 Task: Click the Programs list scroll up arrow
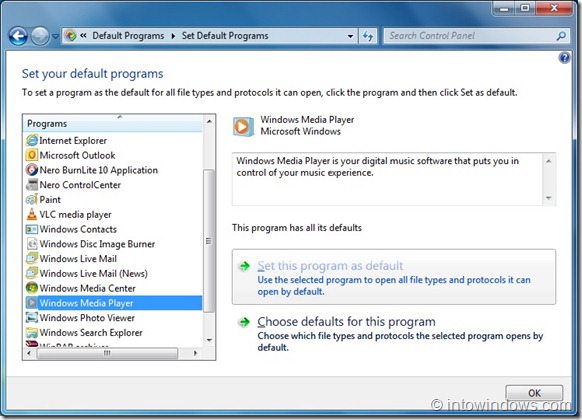click(x=209, y=121)
